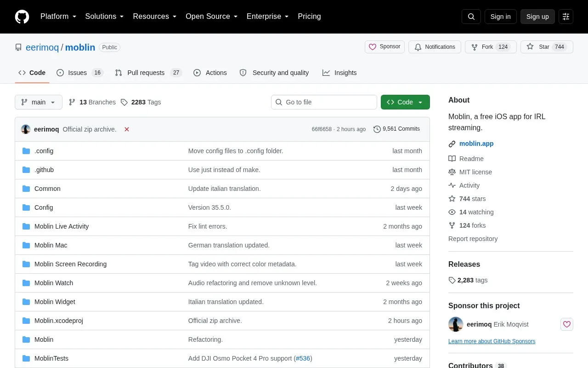Open the 13 Branches link
Screen dimensions: 588x368
[92, 102]
